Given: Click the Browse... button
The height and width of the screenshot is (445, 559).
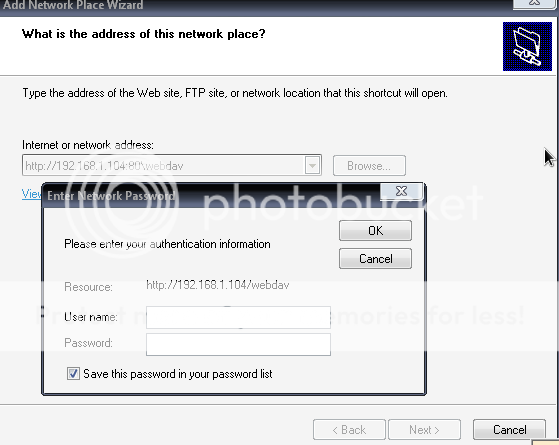Looking at the screenshot, I should 369,165.
